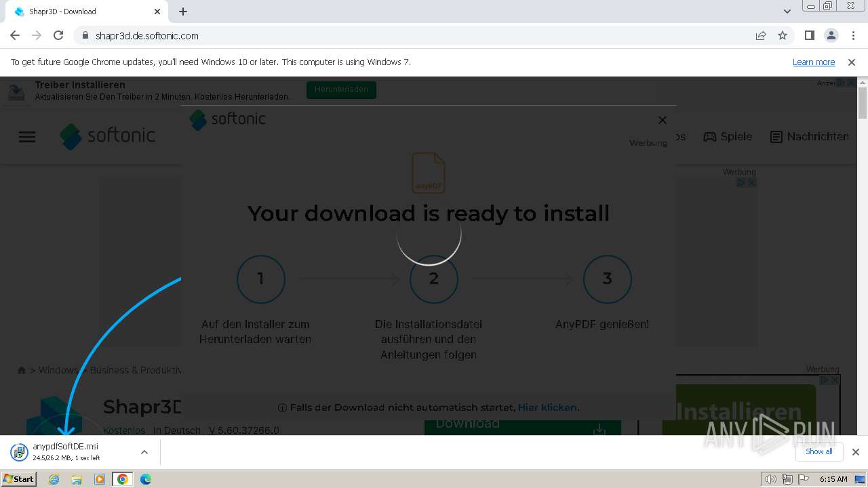Click the anyPDF file icon
This screenshot has height=488, width=868.
coord(429,173)
